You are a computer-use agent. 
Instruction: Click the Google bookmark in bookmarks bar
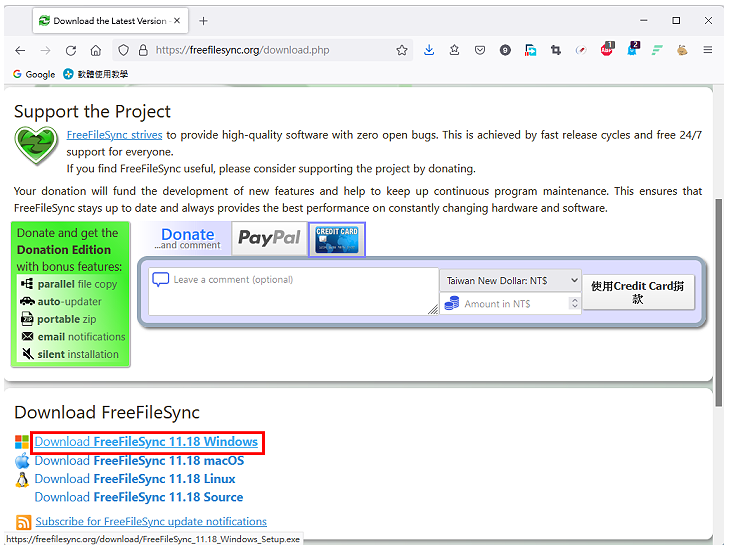(34, 74)
